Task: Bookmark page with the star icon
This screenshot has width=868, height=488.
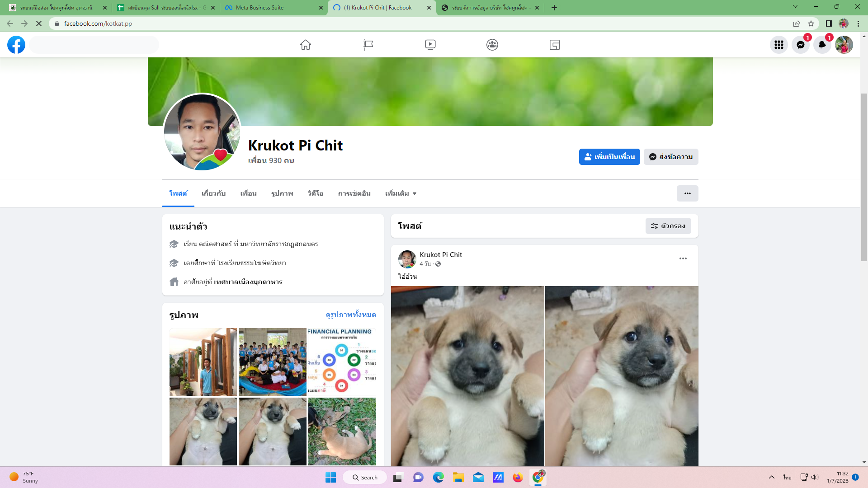Action: [811, 23]
